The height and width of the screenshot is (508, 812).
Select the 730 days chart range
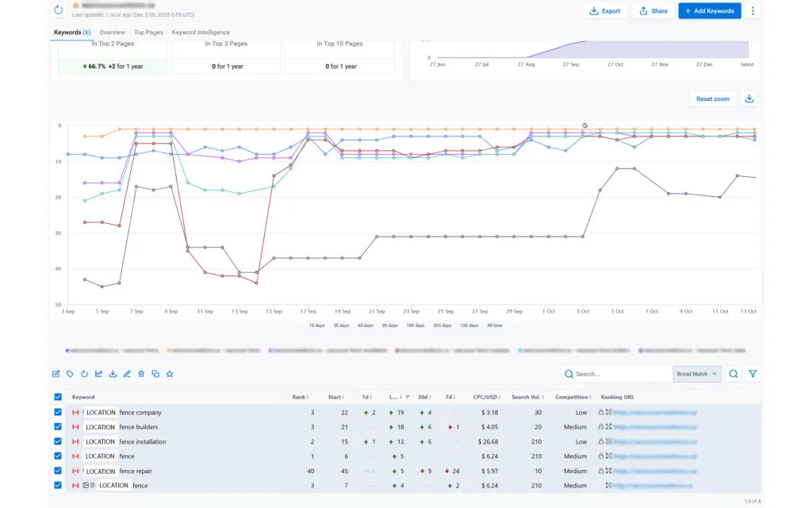(469, 325)
